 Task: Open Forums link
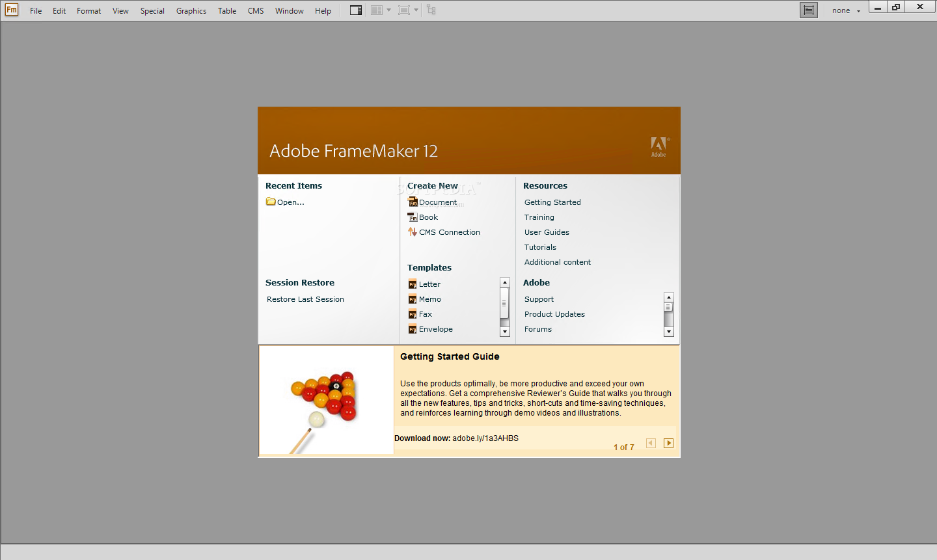tap(538, 329)
